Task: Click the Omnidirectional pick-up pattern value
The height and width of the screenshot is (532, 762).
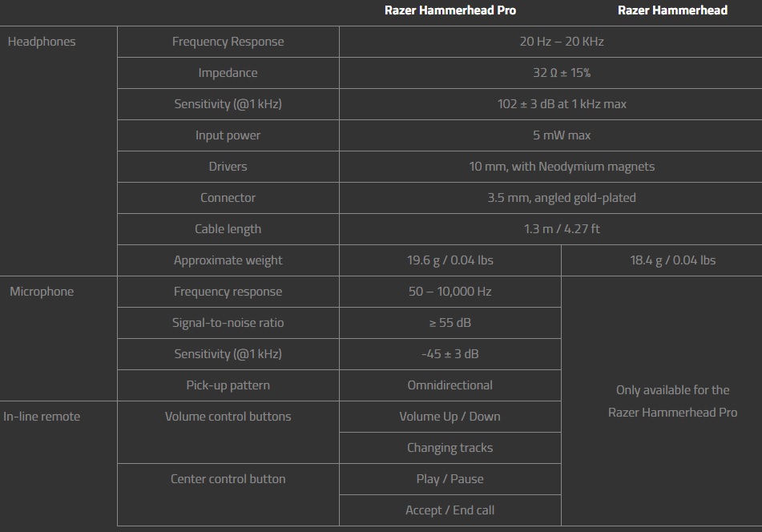Action: (450, 385)
